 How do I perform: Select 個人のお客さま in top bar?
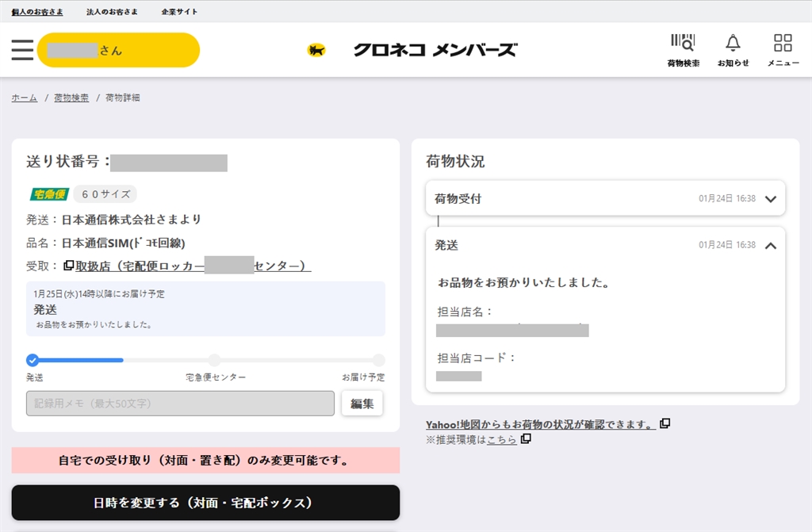pos(37,11)
